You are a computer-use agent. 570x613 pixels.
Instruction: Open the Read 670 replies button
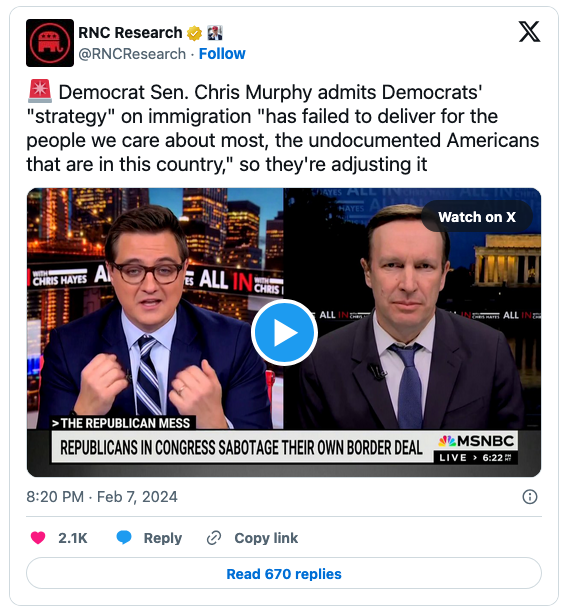[x=284, y=574]
